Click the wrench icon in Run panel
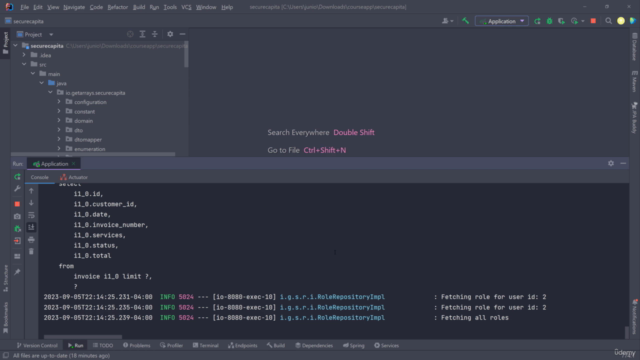 pyautogui.click(x=17, y=189)
